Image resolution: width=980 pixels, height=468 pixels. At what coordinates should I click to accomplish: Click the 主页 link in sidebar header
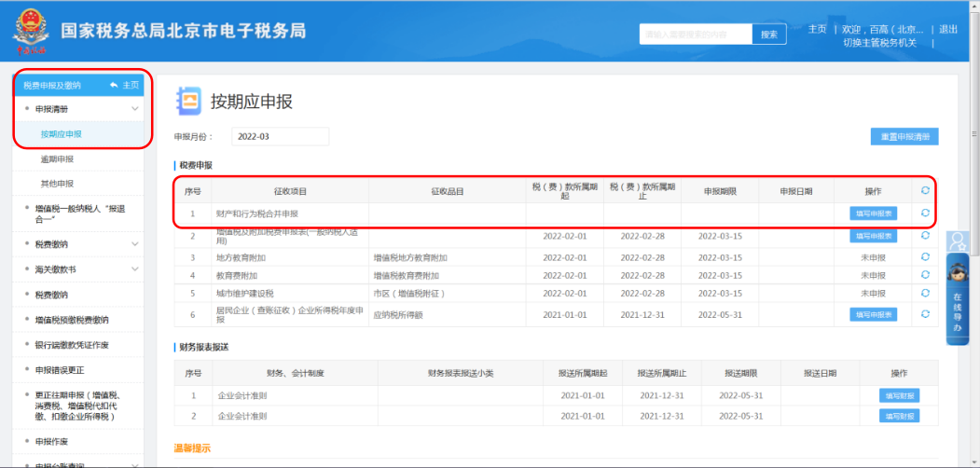click(131, 85)
